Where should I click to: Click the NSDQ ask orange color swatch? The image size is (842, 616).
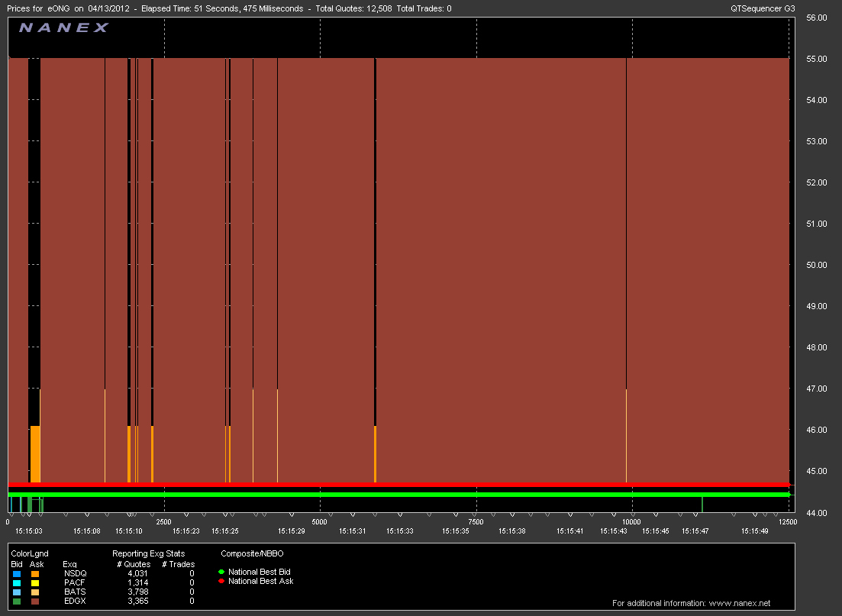35,573
